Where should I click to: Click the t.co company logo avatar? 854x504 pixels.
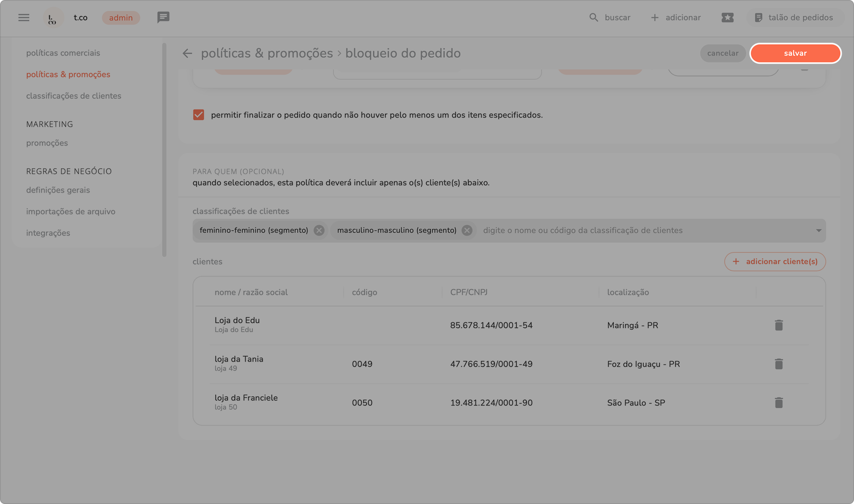pyautogui.click(x=52, y=18)
